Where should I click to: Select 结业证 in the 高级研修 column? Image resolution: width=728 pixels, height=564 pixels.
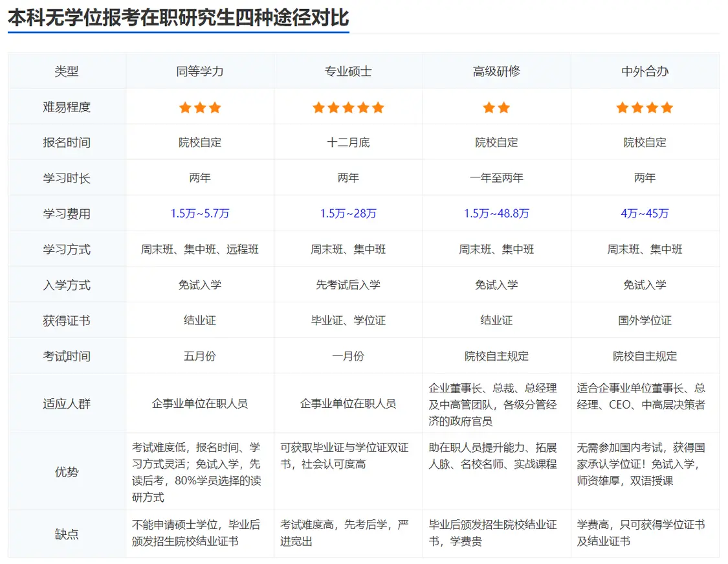(496, 321)
